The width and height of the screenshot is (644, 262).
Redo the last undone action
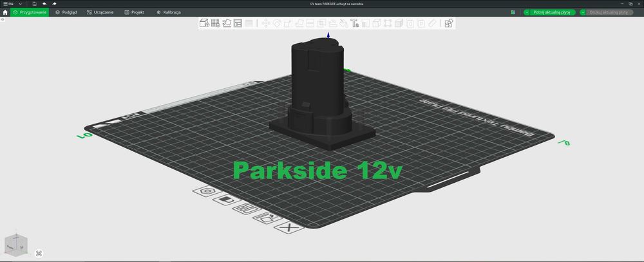pos(54,4)
